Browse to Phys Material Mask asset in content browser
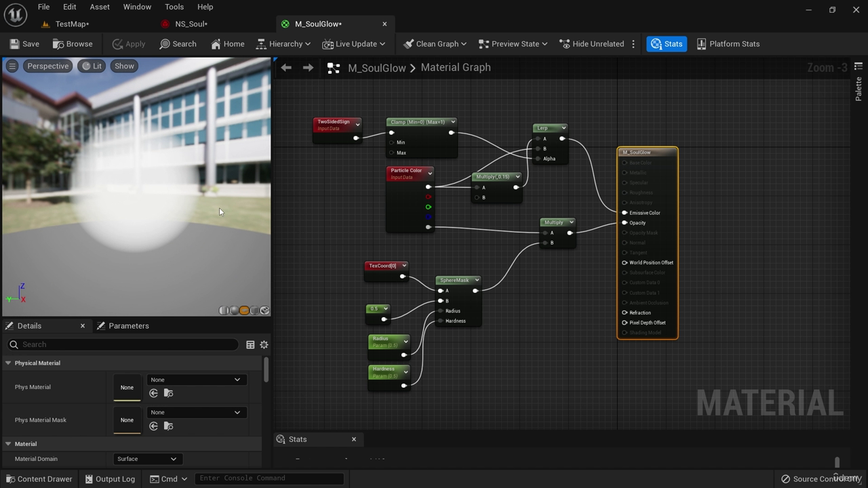Viewport: 868px width, 488px height. [x=168, y=426]
